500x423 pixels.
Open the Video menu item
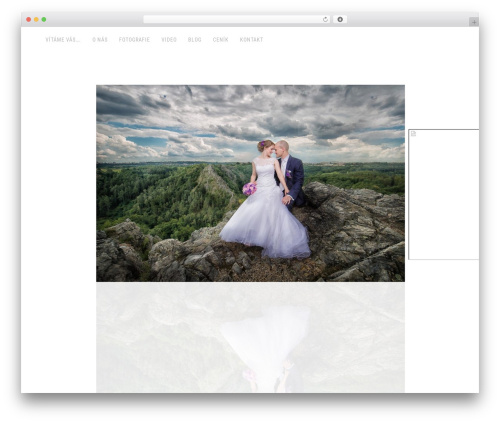(x=169, y=40)
